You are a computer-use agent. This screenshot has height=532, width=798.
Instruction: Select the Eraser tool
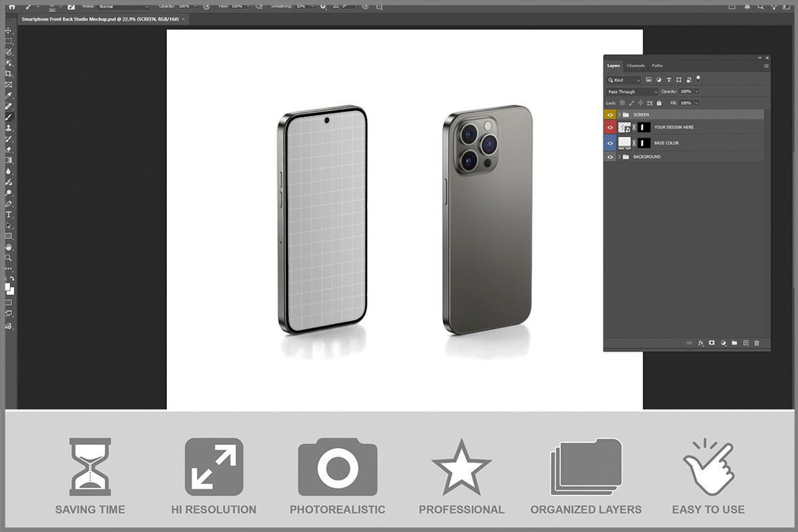9,150
